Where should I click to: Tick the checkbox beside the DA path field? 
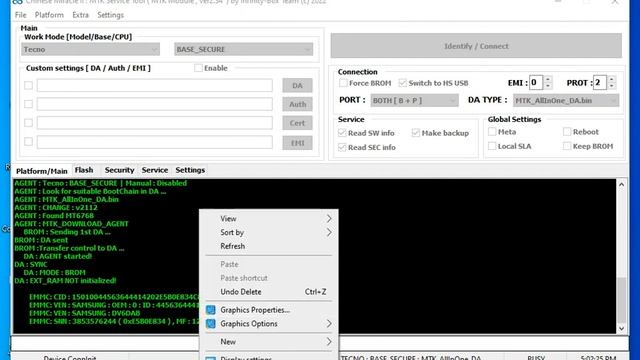pyautogui.click(x=28, y=85)
